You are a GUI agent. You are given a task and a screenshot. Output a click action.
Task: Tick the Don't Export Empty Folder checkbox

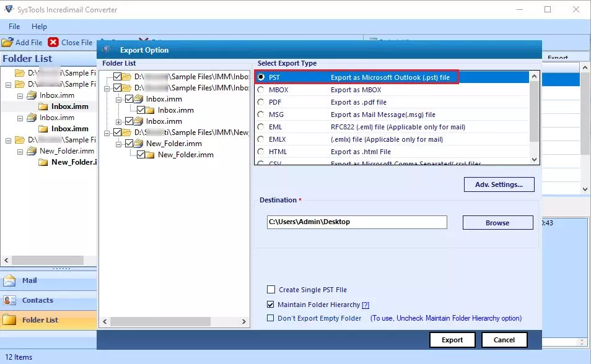[270, 318]
